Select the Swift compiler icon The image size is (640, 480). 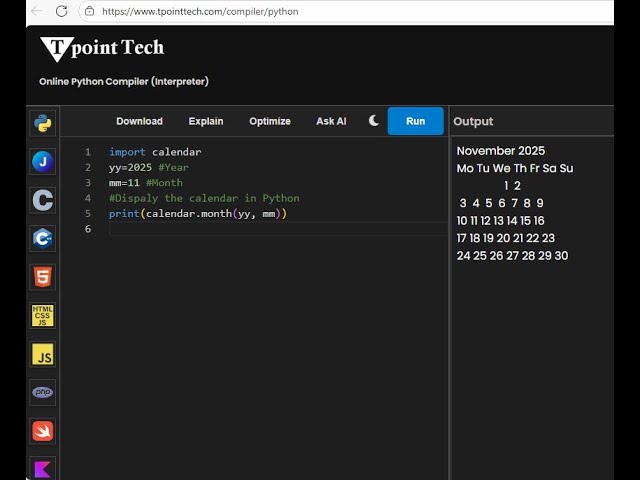point(43,431)
